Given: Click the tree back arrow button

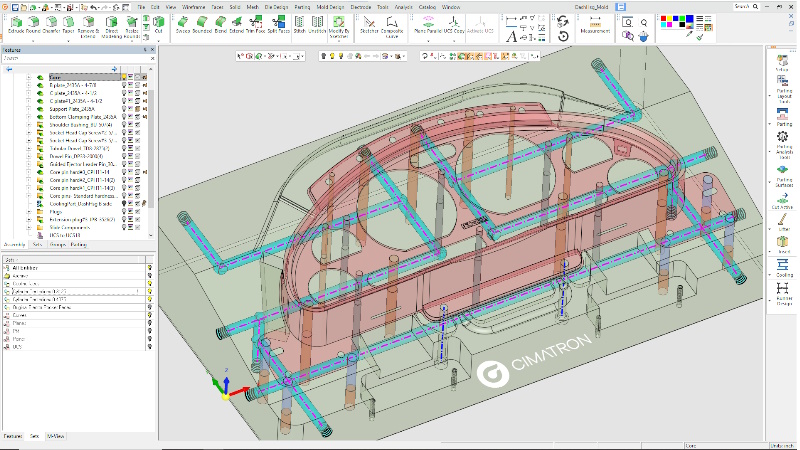Looking at the screenshot, I should pyautogui.click(x=9, y=69).
